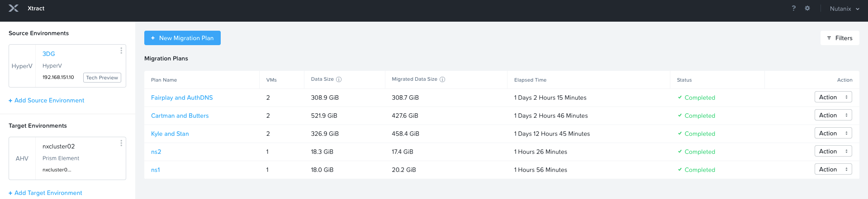The width and height of the screenshot is (868, 199).
Task: Open nxcluster02 target environment options menu
Action: (x=121, y=143)
